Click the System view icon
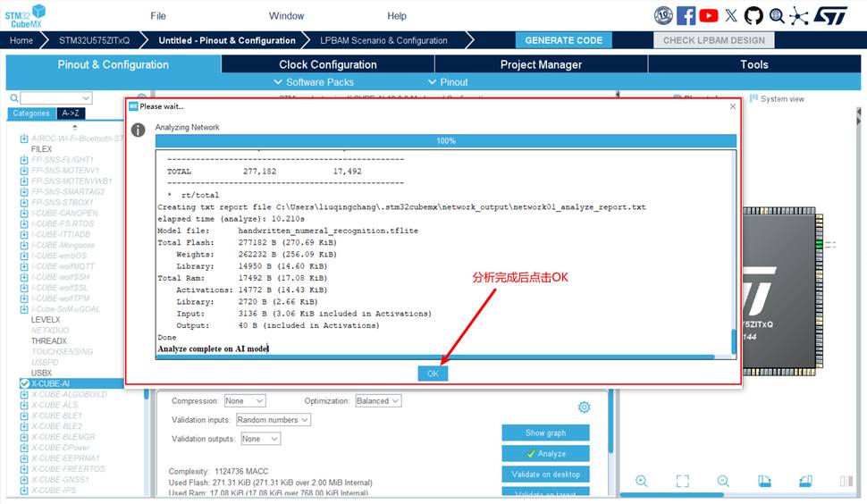 [753, 98]
